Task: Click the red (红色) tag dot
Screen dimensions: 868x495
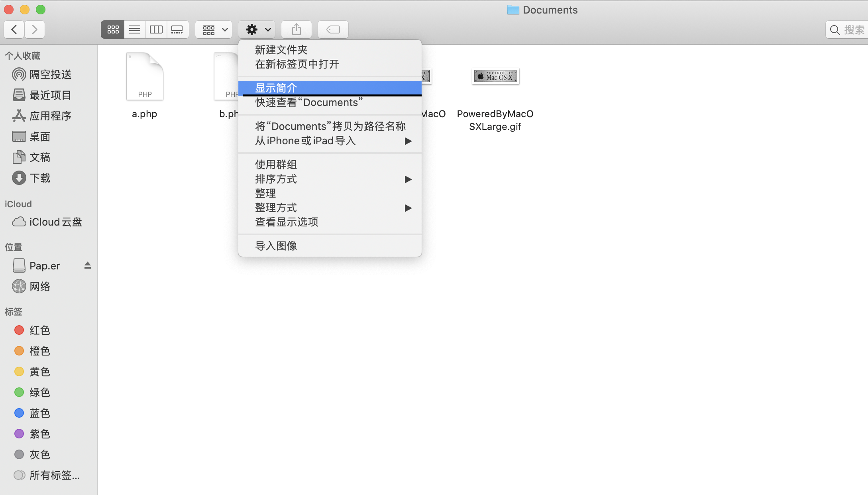Action: 19,330
